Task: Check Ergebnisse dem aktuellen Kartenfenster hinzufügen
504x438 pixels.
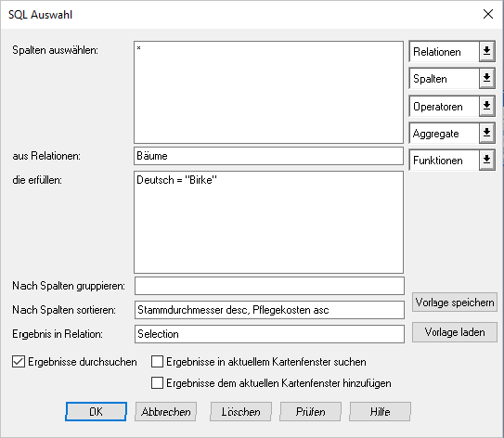Action: (157, 382)
